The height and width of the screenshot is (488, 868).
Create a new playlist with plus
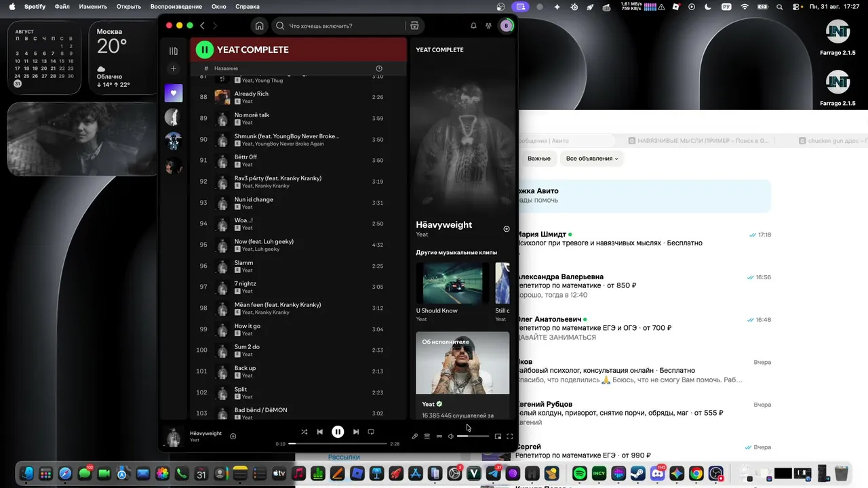coord(174,68)
